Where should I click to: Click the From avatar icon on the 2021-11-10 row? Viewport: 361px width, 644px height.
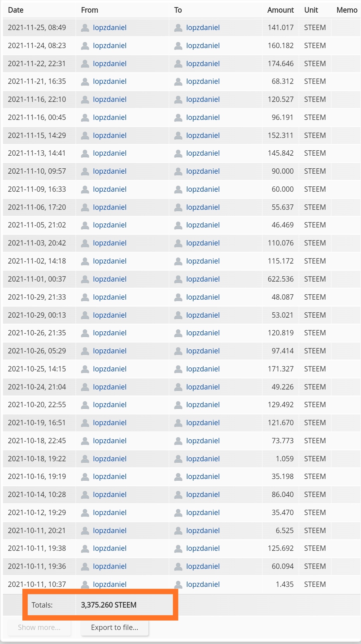(x=85, y=171)
